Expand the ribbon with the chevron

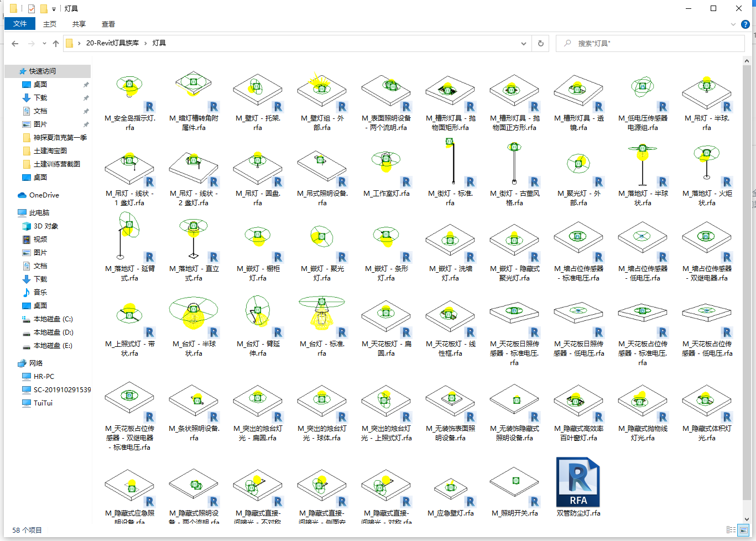pos(733,24)
